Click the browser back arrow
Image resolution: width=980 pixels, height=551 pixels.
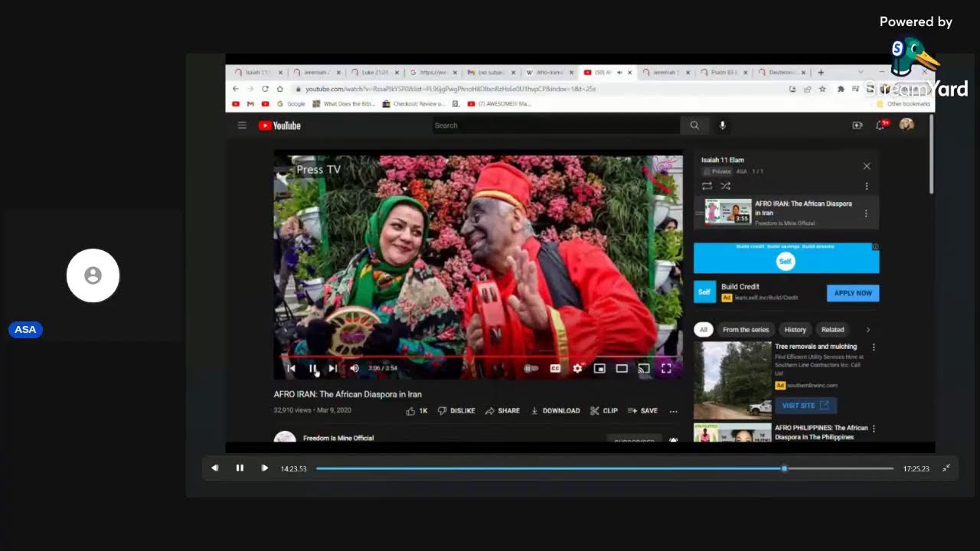236,89
